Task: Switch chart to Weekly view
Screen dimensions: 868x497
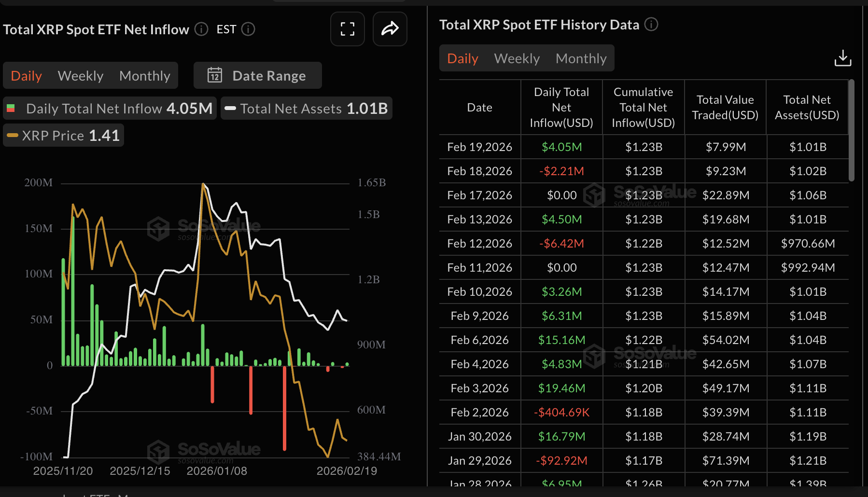Action: [81, 76]
